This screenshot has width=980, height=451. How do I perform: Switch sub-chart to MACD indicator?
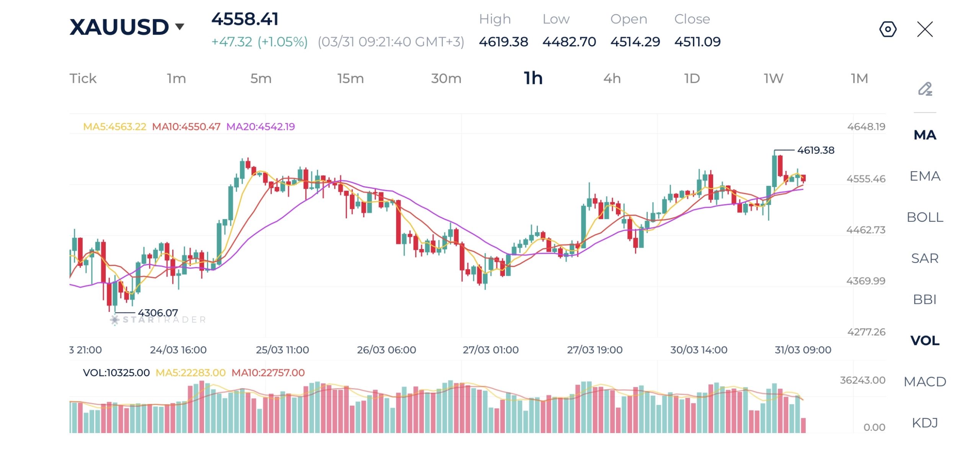pyautogui.click(x=924, y=382)
